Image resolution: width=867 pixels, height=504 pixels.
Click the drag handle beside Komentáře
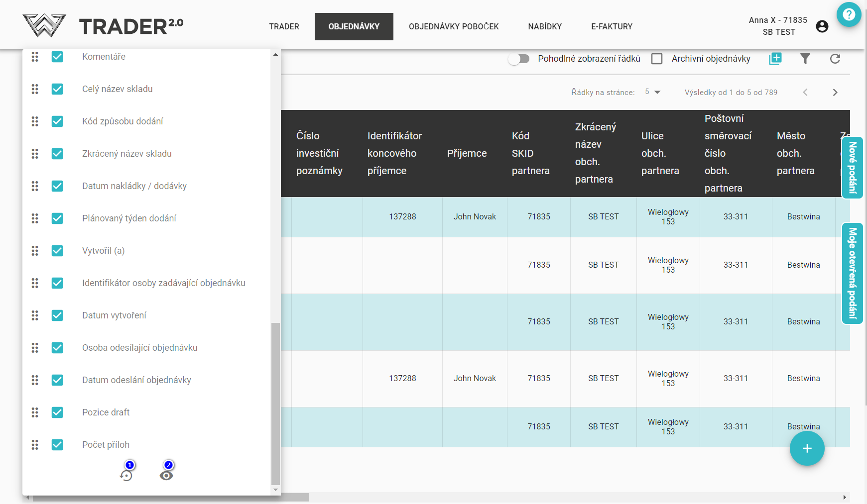pyautogui.click(x=35, y=57)
